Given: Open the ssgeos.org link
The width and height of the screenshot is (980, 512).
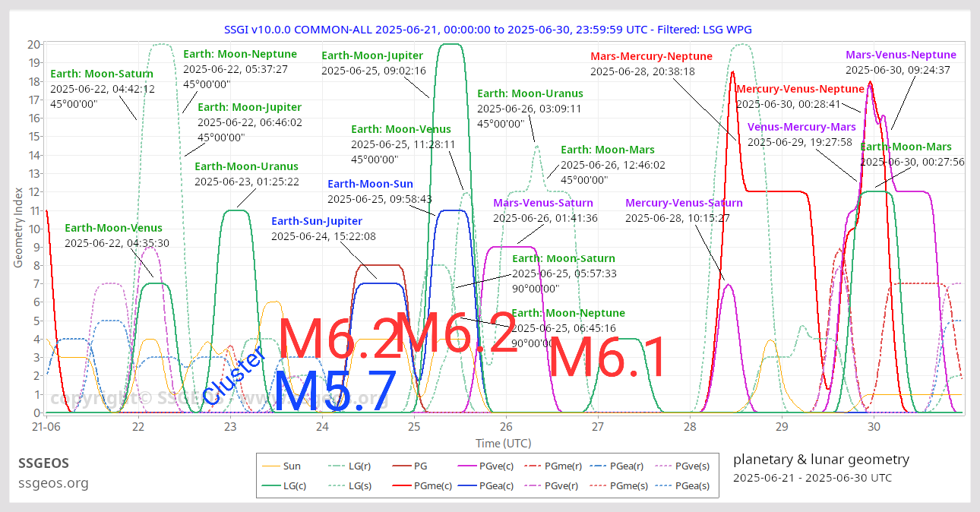Looking at the screenshot, I should 53,483.
